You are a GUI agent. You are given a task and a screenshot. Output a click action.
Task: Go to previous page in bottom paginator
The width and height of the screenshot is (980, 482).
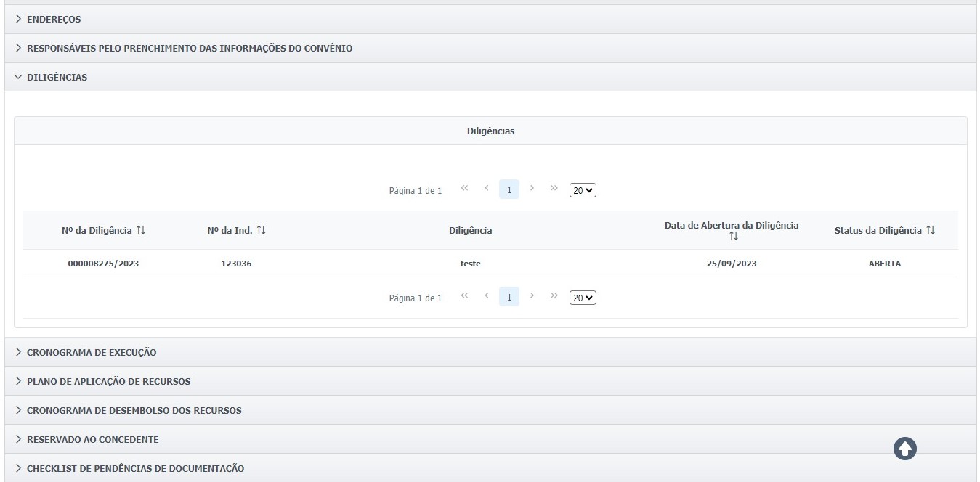click(x=487, y=297)
